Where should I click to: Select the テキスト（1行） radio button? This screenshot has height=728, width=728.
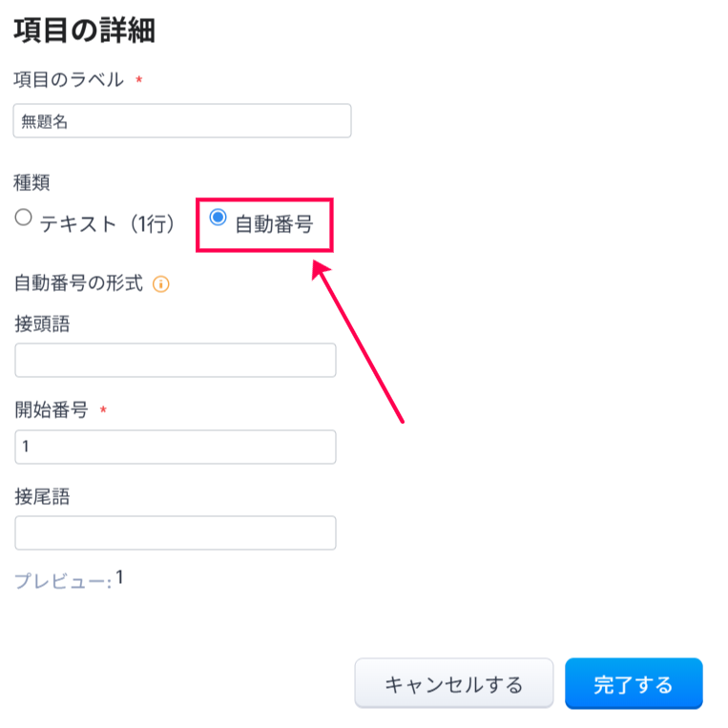pos(24,218)
